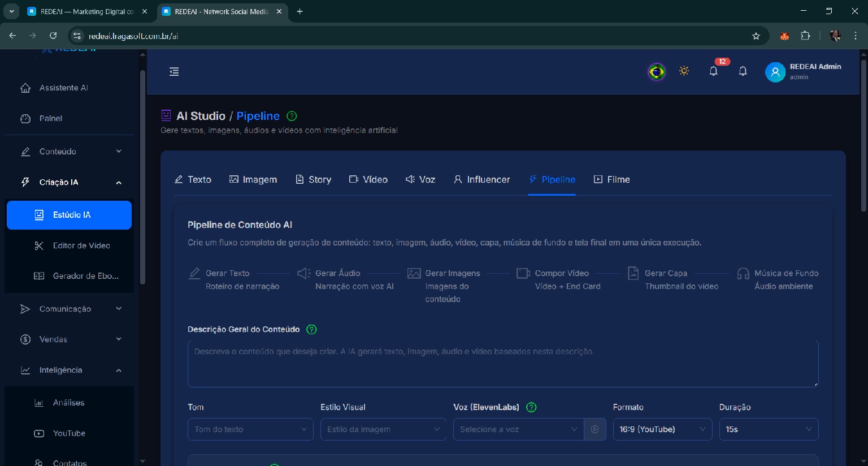Click the AI Studio breadcrumb link
The width and height of the screenshot is (868, 466).
[201, 116]
